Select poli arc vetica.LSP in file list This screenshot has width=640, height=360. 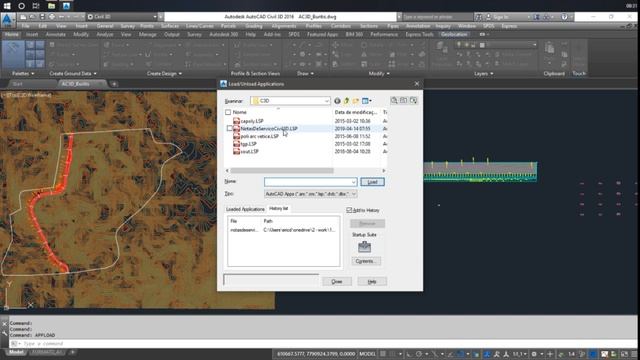pos(260,136)
